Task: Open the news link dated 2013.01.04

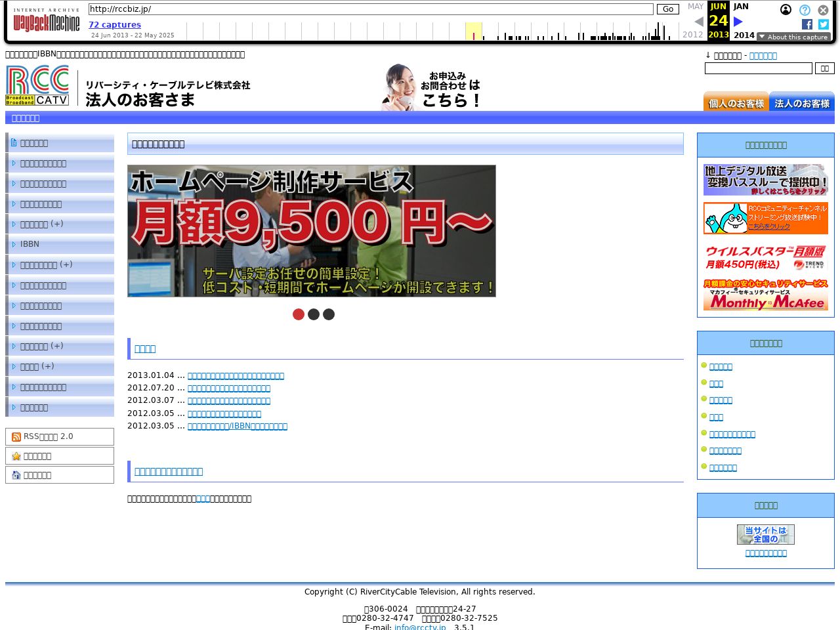Action: click(x=236, y=375)
